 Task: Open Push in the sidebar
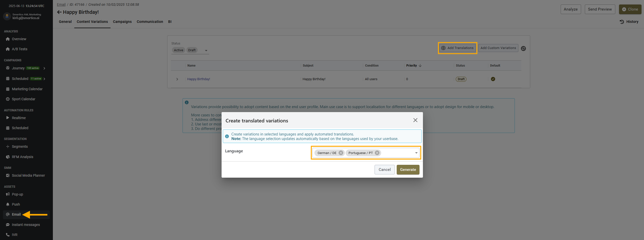16,204
